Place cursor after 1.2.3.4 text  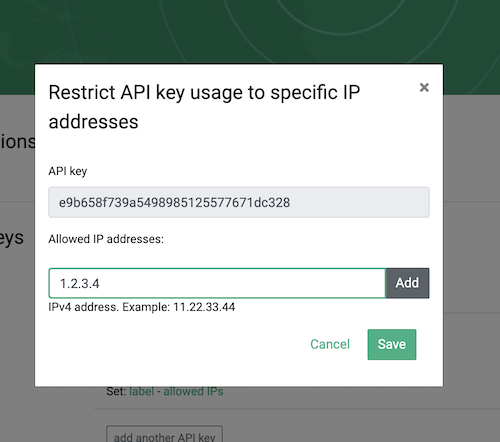point(100,284)
